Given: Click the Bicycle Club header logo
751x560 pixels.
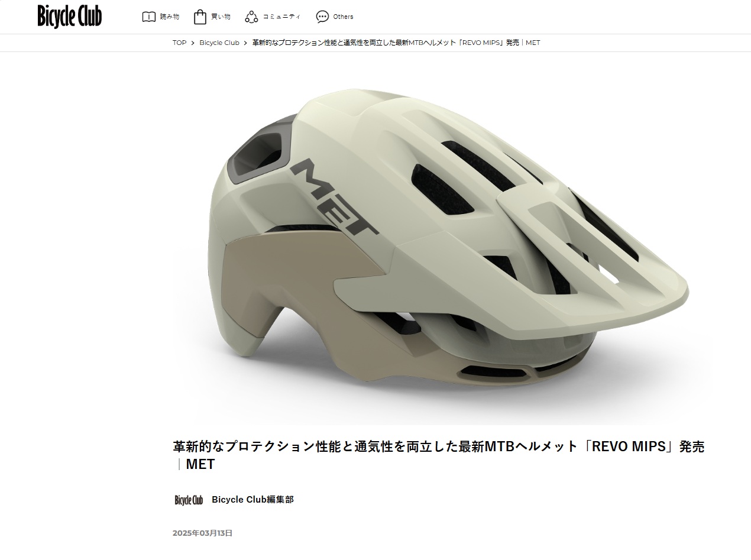Looking at the screenshot, I should (x=70, y=16).
